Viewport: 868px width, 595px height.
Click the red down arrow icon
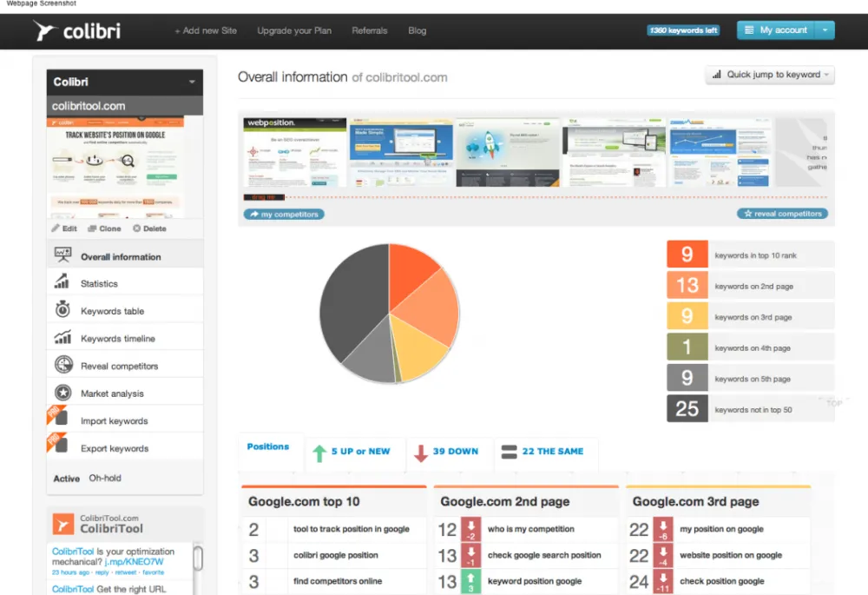click(421, 453)
